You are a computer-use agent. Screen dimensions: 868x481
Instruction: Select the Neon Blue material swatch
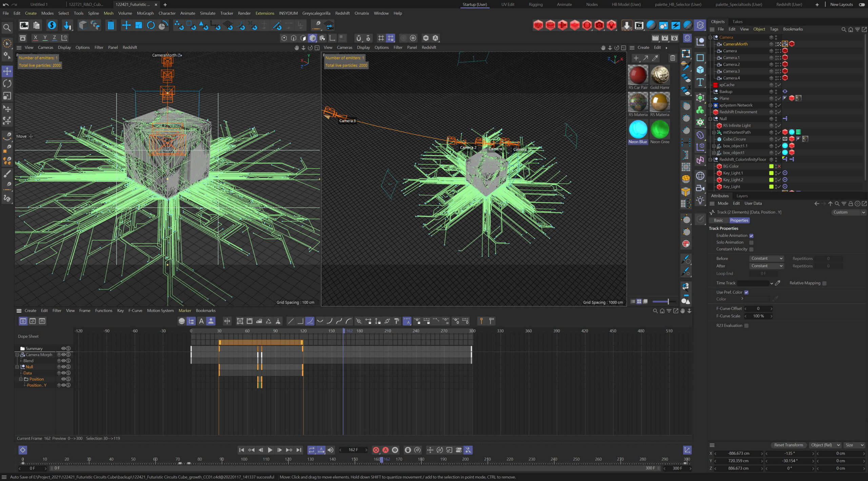point(638,130)
